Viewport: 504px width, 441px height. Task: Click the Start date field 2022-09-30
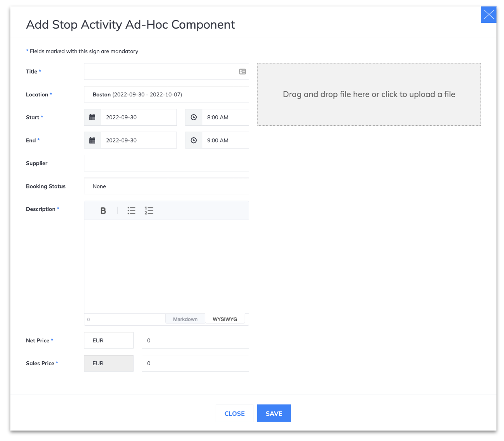139,117
